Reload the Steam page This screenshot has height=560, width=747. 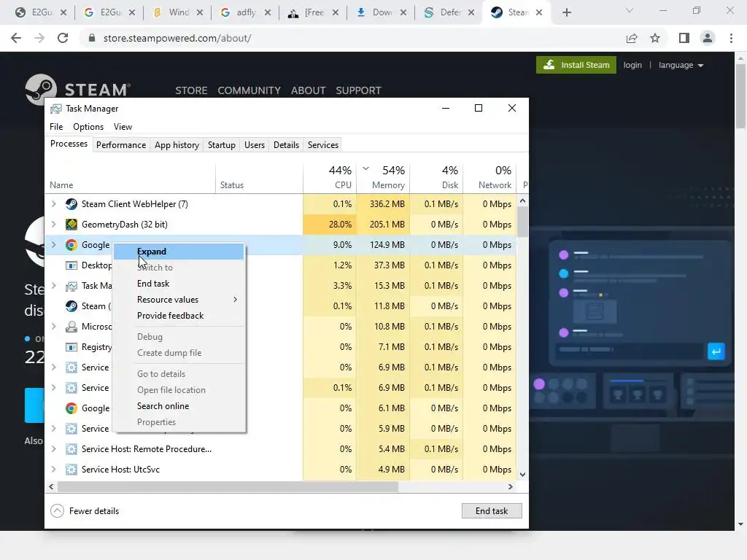pyautogui.click(x=63, y=38)
